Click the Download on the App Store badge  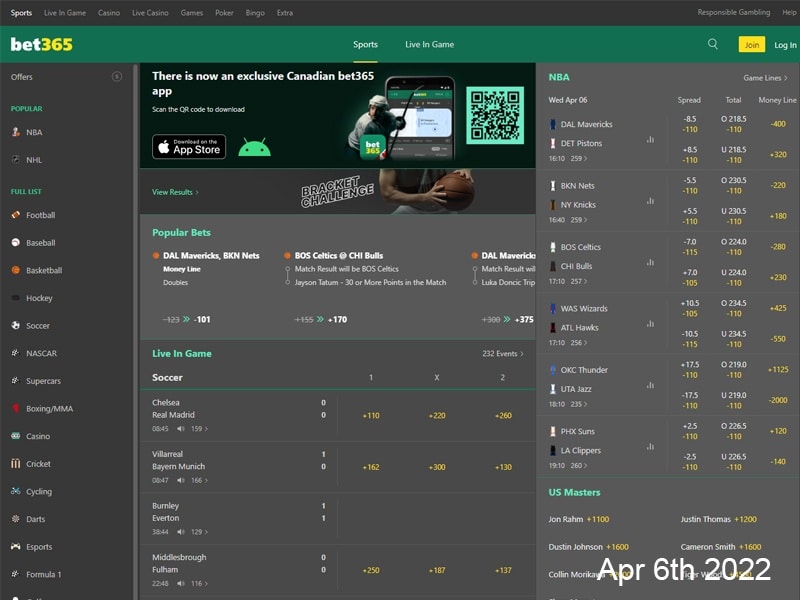pos(189,147)
